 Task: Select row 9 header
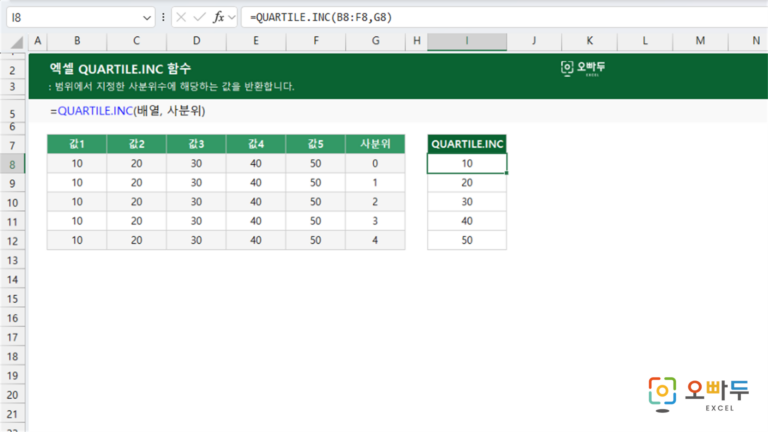(13, 183)
